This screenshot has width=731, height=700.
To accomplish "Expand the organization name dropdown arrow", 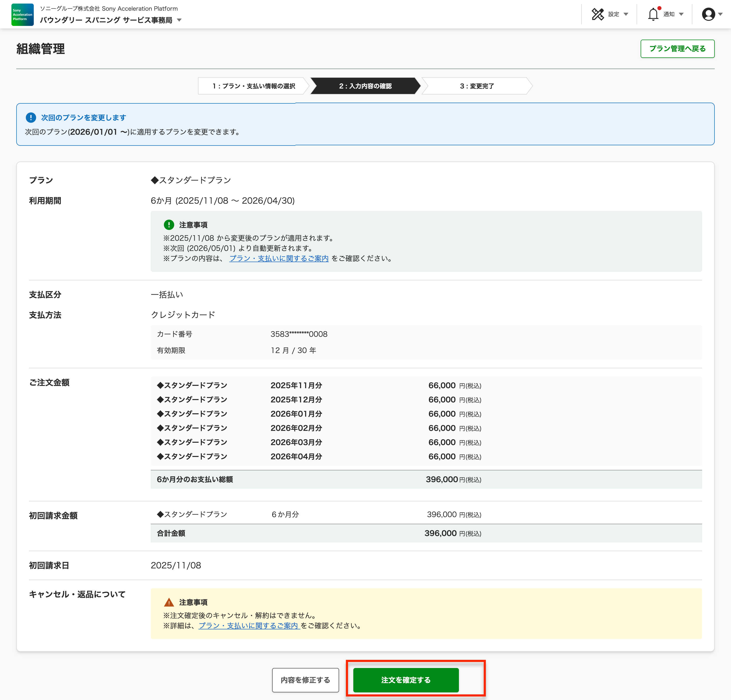I will click(179, 20).
